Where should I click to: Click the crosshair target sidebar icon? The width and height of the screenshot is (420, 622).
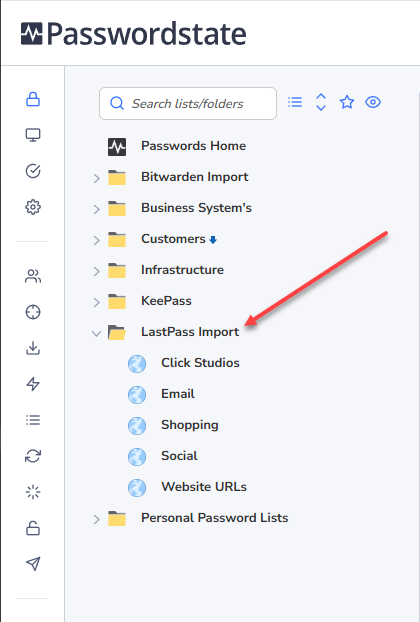click(33, 312)
